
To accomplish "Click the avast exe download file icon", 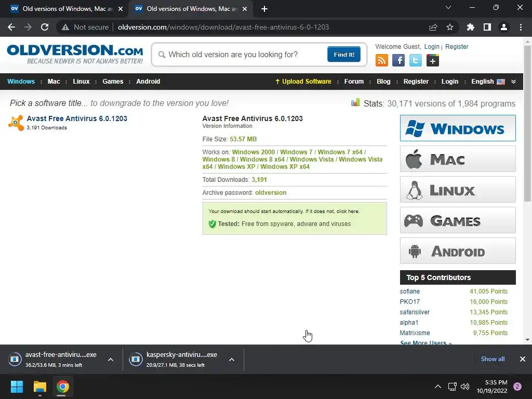I will click(x=15, y=359).
